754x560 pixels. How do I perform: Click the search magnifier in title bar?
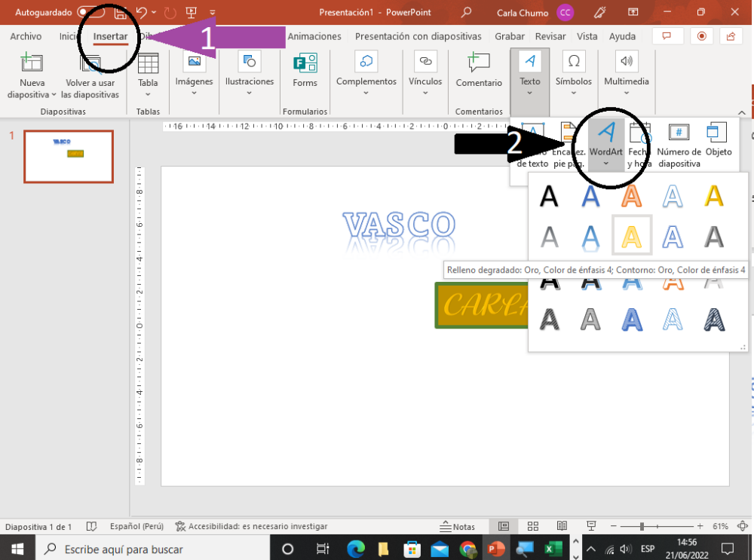click(x=466, y=13)
